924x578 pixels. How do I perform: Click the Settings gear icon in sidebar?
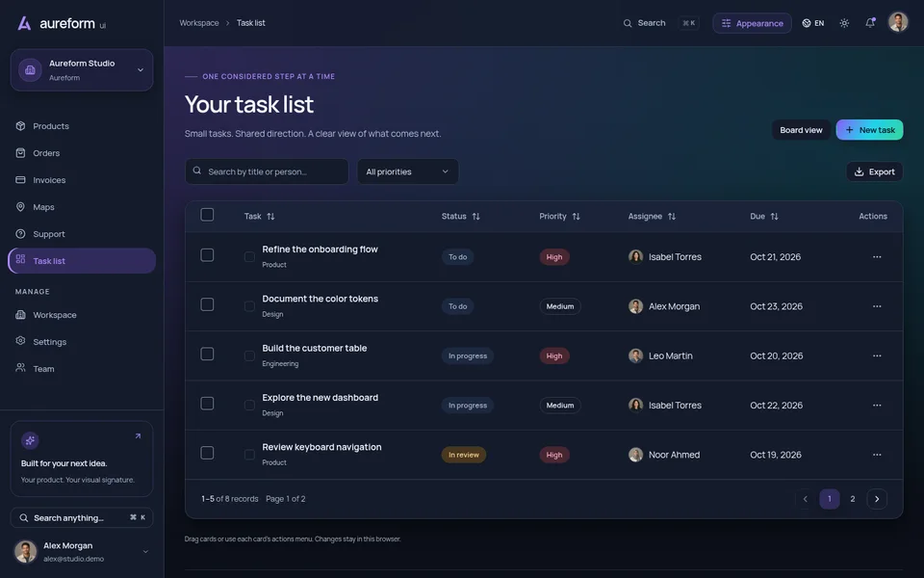click(x=20, y=341)
